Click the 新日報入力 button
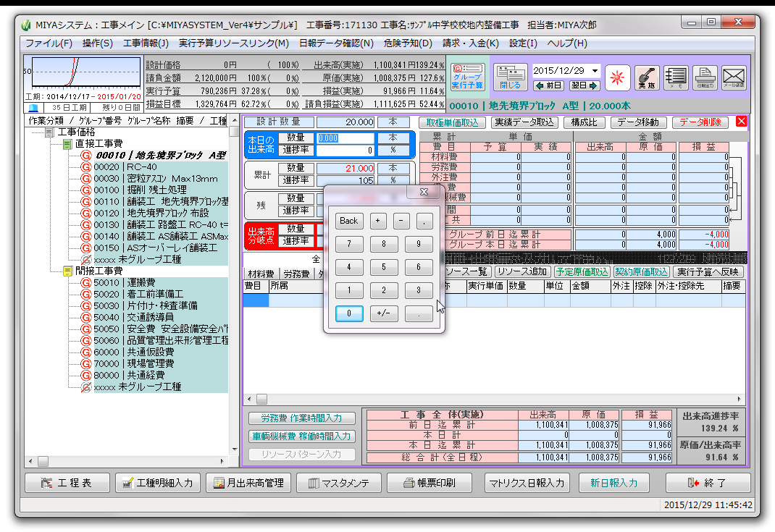Viewport: 775px width, 532px height. (614, 483)
